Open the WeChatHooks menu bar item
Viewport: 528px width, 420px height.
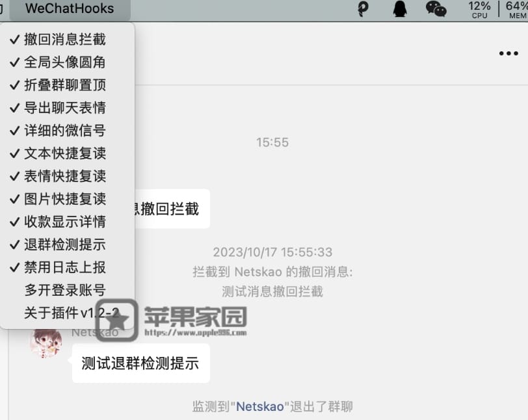[x=70, y=8]
